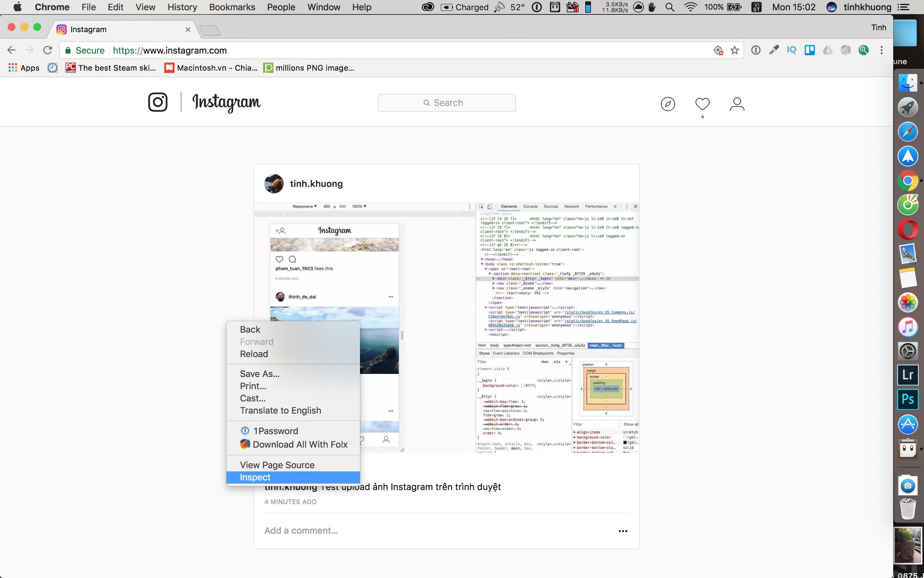Select Inspect in the context menu

click(x=293, y=478)
